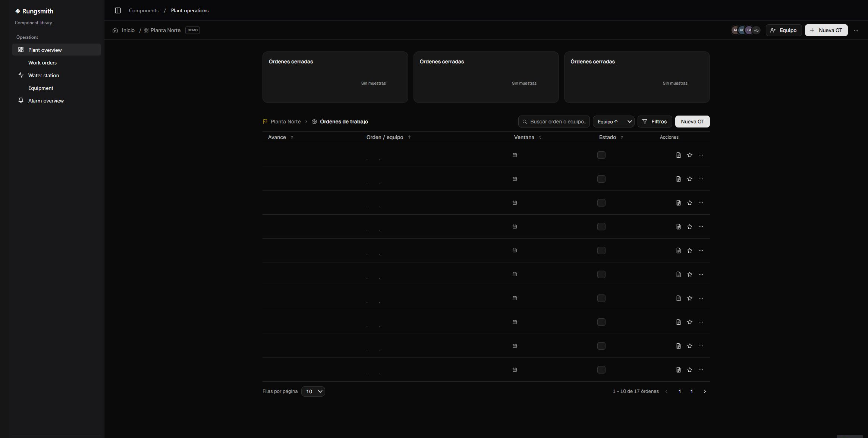
Task: Open the Filas por página dropdown
Action: click(313, 391)
